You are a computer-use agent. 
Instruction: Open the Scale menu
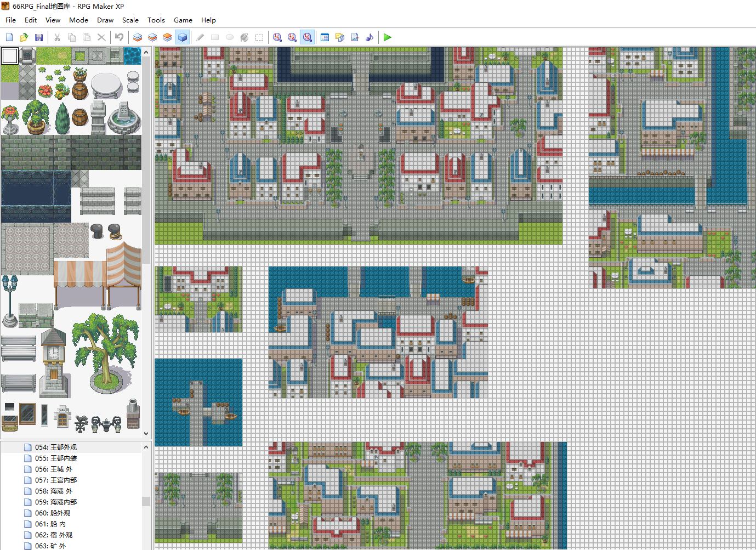[130, 20]
